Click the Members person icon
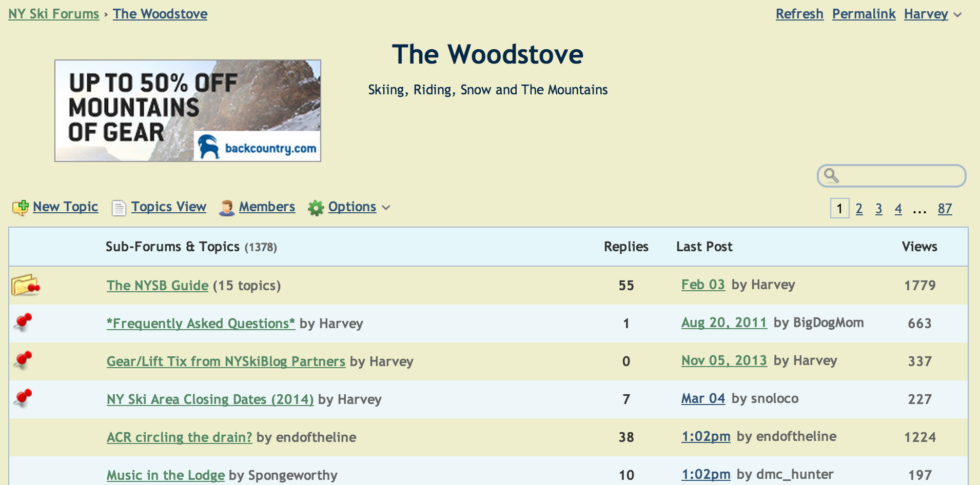This screenshot has height=485, width=980. tap(226, 208)
